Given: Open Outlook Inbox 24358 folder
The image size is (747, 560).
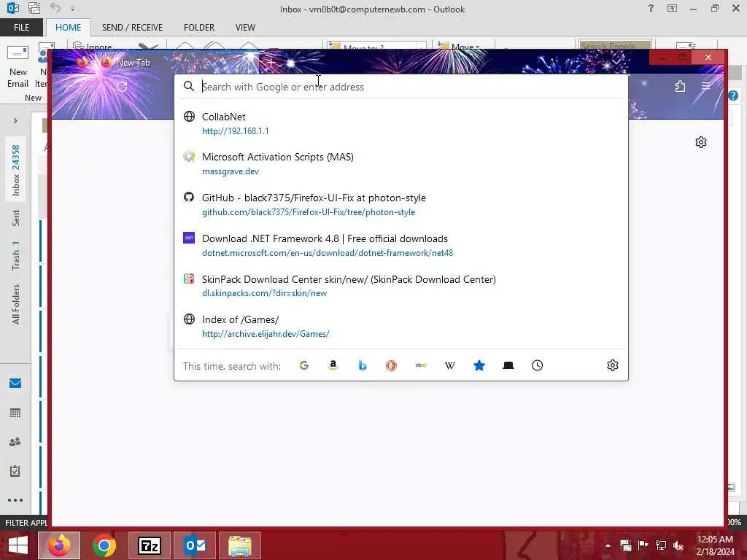Looking at the screenshot, I should click(16, 170).
